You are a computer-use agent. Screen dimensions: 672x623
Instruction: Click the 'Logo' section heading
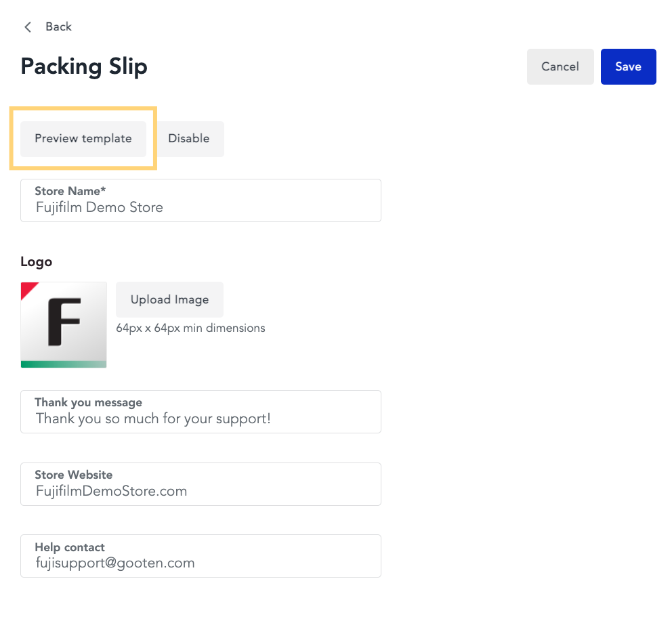(37, 262)
